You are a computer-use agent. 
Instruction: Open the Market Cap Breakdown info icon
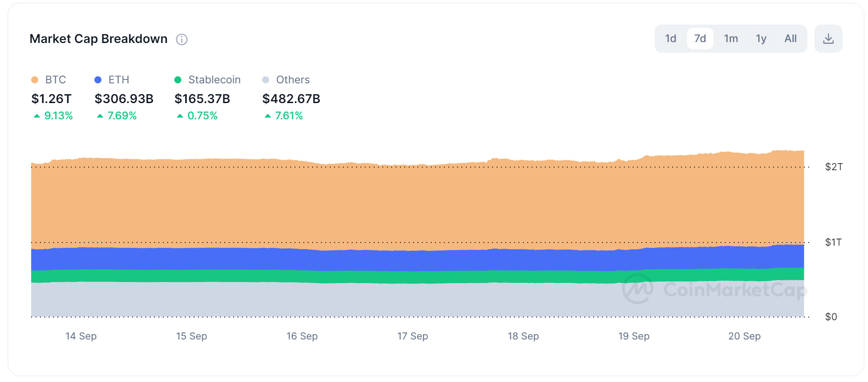pyautogui.click(x=182, y=39)
